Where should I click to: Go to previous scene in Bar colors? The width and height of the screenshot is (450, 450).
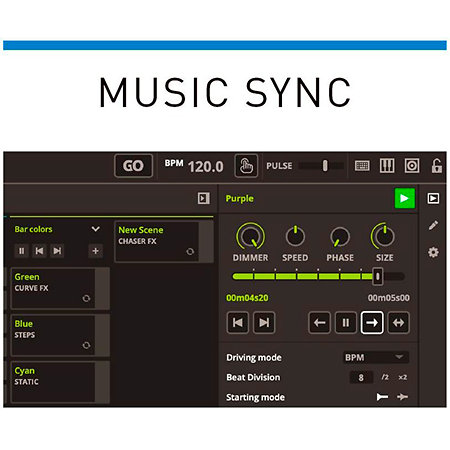[x=39, y=251]
